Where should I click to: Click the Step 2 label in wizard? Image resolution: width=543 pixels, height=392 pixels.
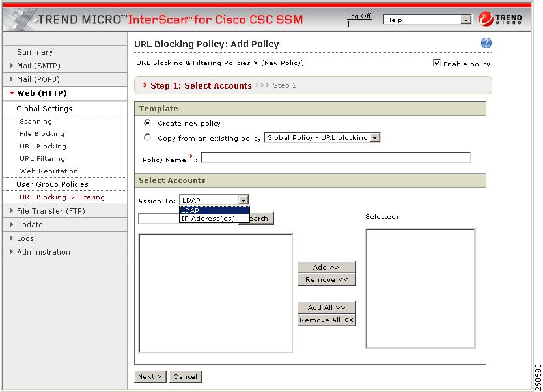[x=285, y=85]
